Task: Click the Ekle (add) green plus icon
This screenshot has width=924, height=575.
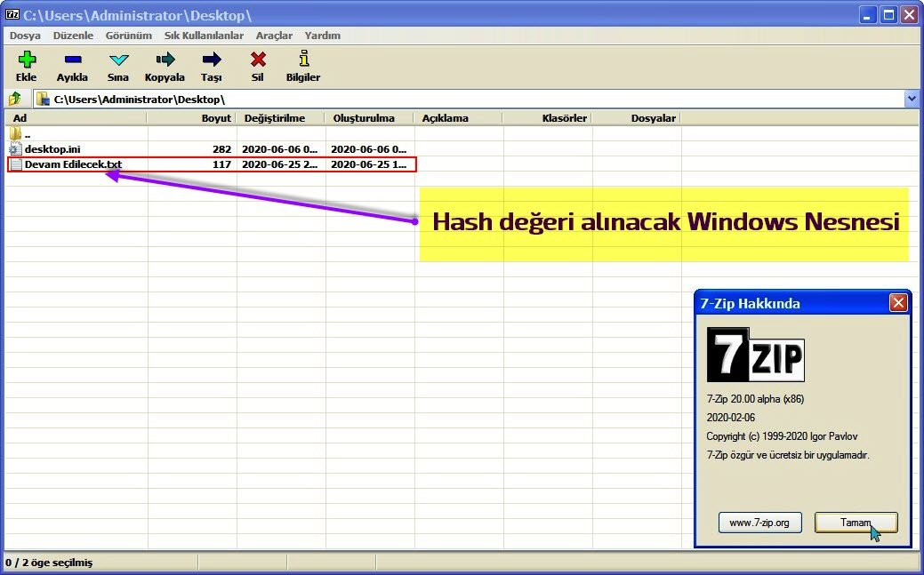Action: 27,60
